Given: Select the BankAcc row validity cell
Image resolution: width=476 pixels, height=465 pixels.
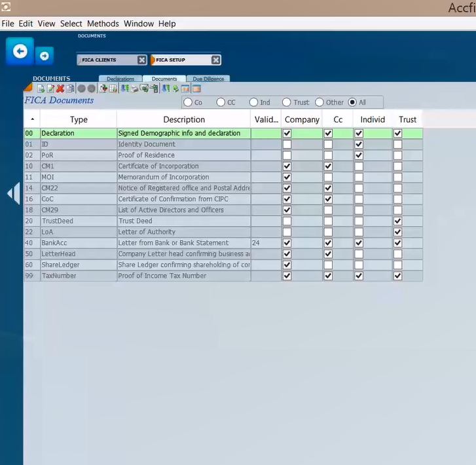Looking at the screenshot, I should 265,243.
